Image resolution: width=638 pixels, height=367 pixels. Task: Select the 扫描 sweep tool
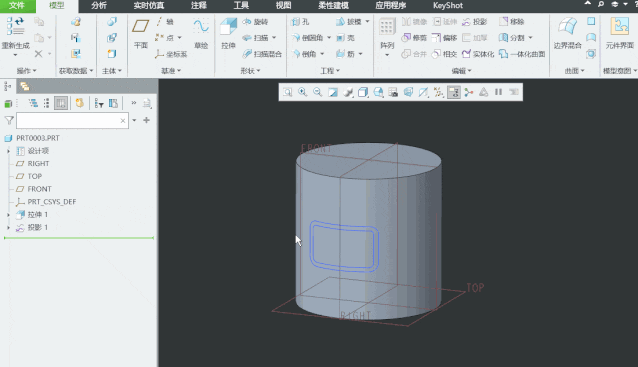point(255,38)
